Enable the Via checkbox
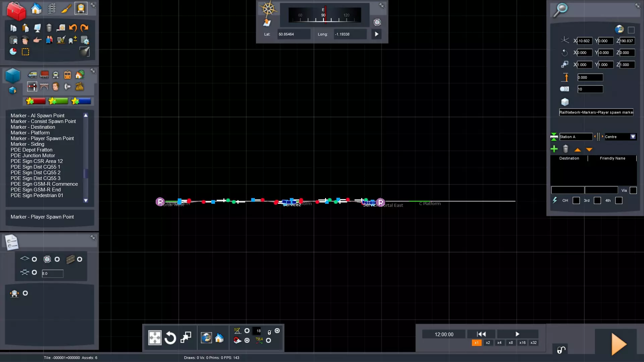 [633, 190]
